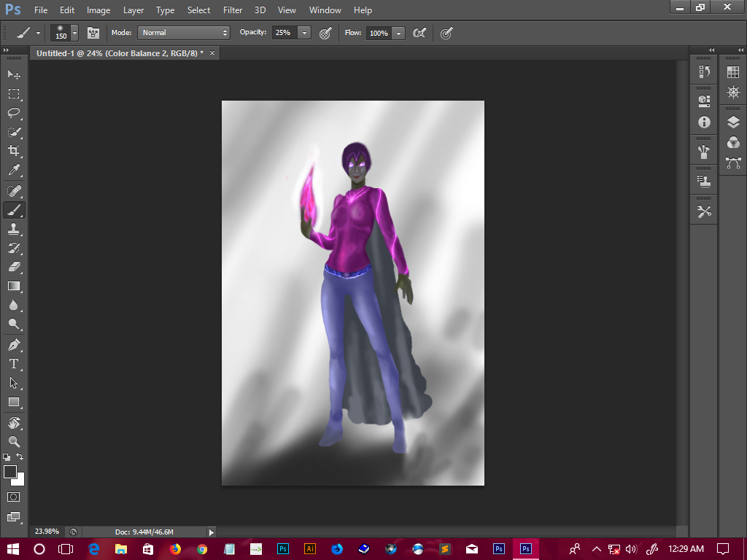
Task: Toggle Quick Mask mode
Action: pos(14,497)
